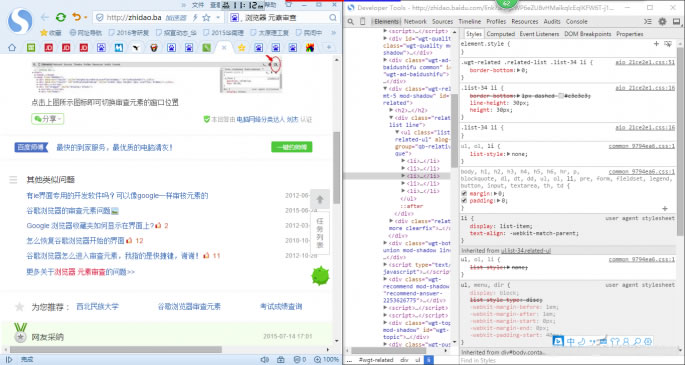Switch to DevTools Sources tab

tap(443, 21)
